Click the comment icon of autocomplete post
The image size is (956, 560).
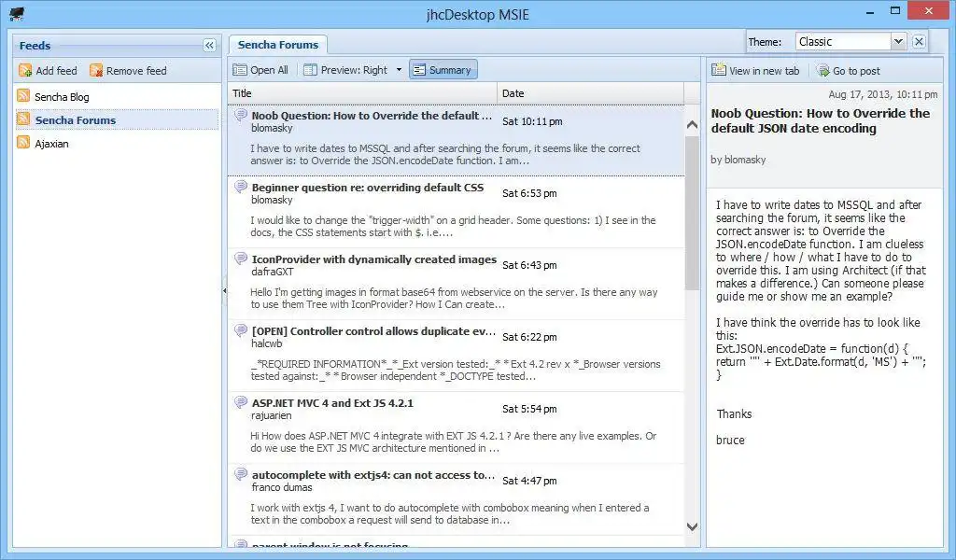click(241, 473)
